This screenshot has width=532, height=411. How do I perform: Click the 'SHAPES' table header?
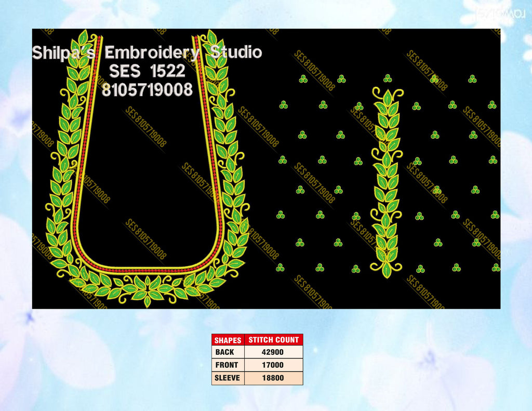(x=228, y=340)
